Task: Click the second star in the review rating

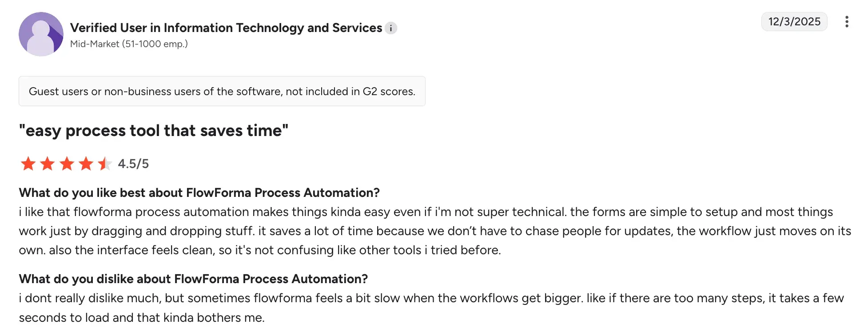Action: pyautogui.click(x=47, y=164)
